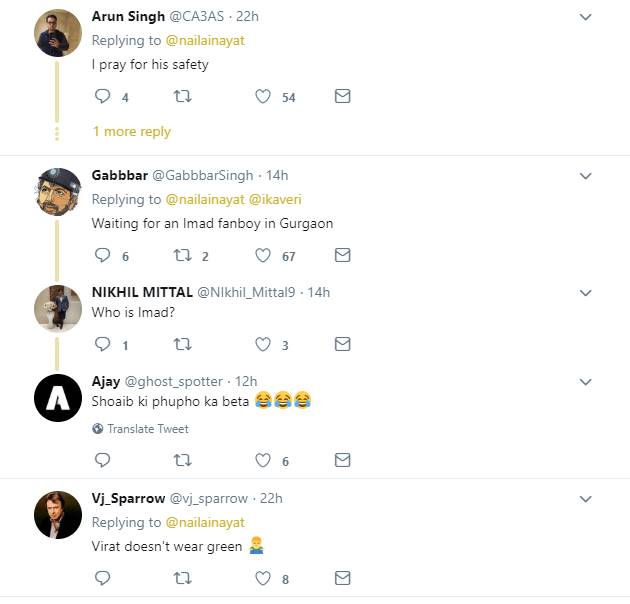Show '1 more reply' under Arun Singh
The height and width of the screenshot is (604, 630).
tap(131, 132)
